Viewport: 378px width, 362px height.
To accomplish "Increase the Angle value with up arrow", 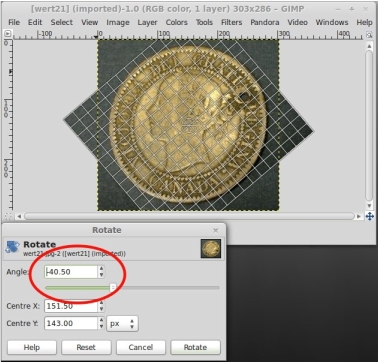I will [x=101, y=268].
